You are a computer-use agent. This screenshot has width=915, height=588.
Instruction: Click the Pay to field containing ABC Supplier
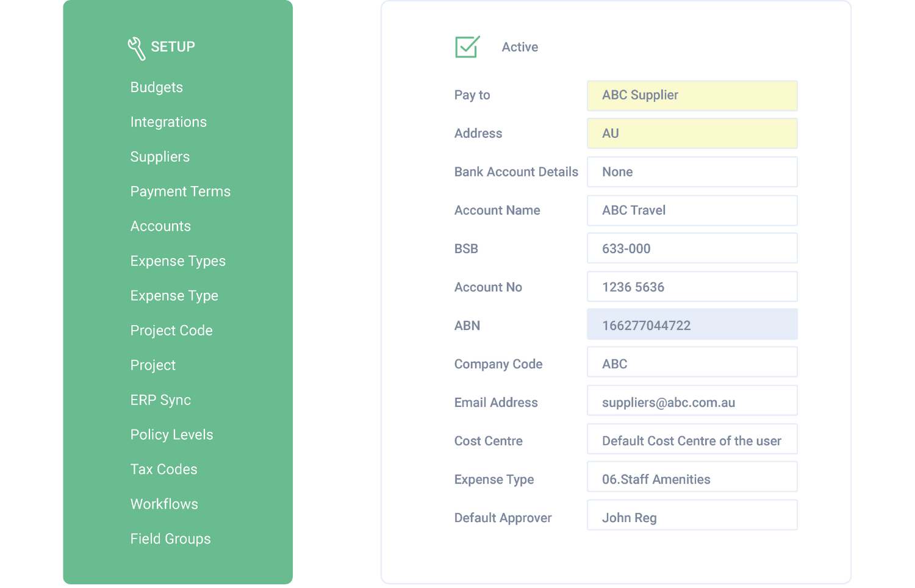pyautogui.click(x=692, y=95)
